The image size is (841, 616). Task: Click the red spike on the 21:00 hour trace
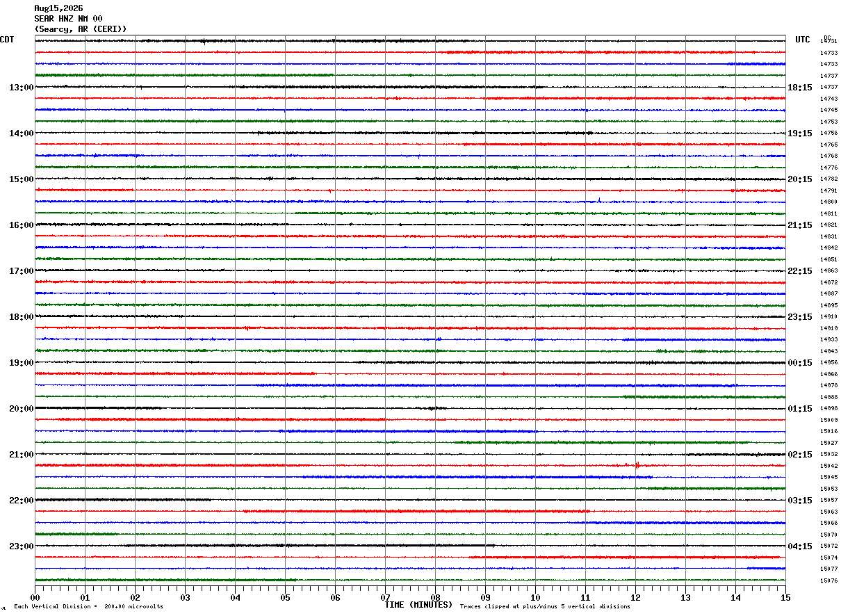[637, 464]
